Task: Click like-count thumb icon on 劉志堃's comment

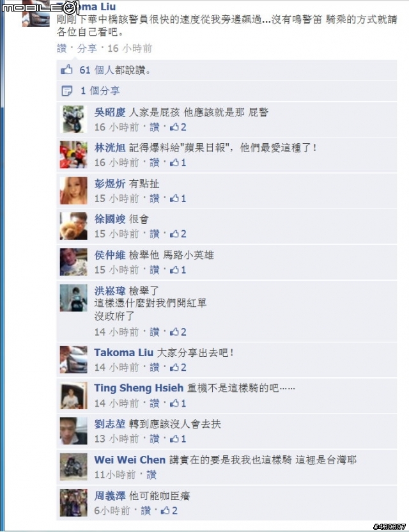Action: point(174,439)
